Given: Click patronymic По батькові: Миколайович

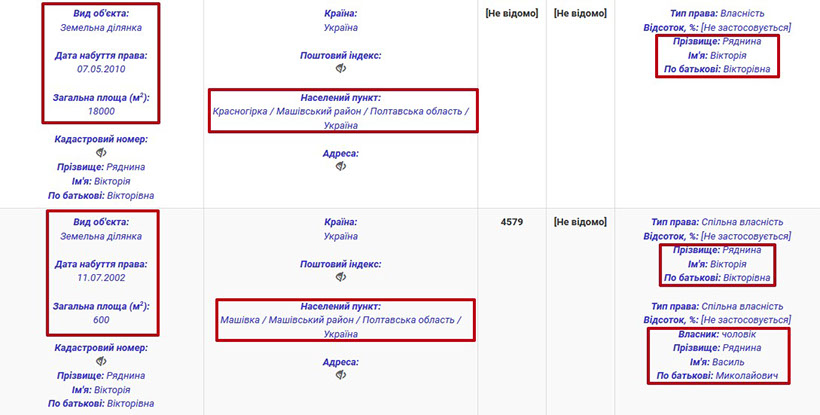Looking at the screenshot, I should click(716, 375).
